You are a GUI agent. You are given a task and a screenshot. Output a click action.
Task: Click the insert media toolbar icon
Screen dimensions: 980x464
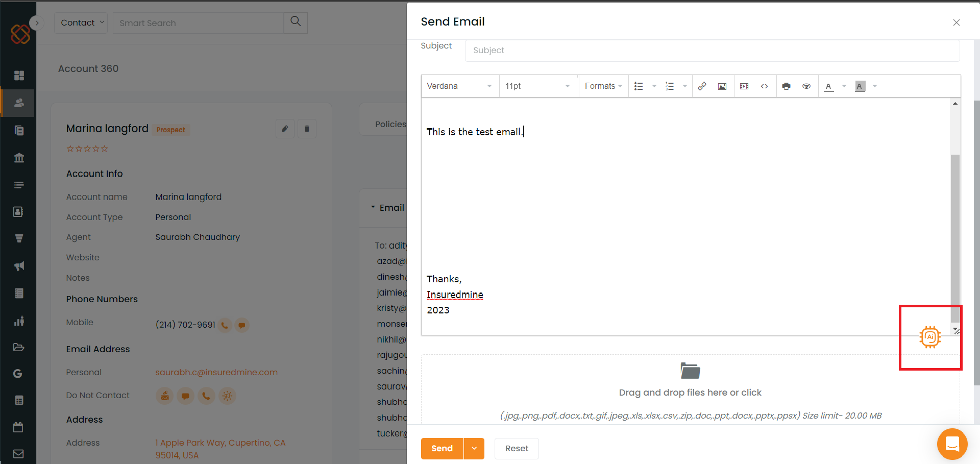tap(744, 86)
